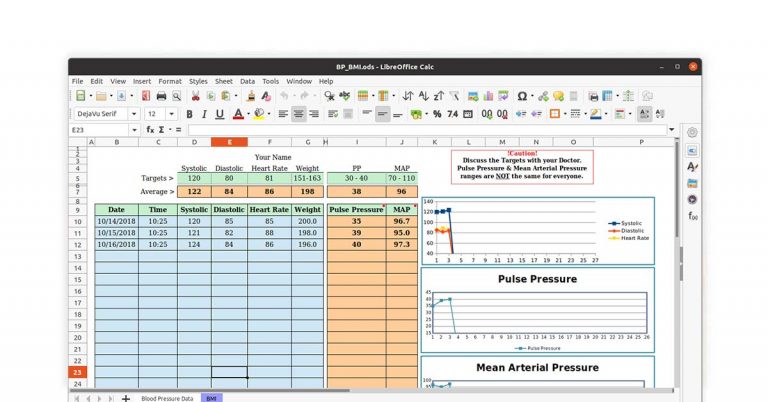Click the Cut scissors icon
The height and width of the screenshot is (402, 768).
(195, 96)
